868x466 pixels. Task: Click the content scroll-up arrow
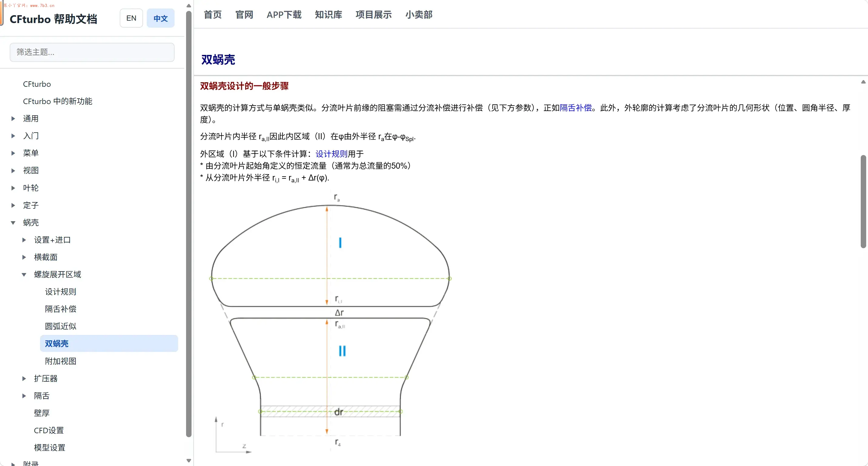pos(863,82)
